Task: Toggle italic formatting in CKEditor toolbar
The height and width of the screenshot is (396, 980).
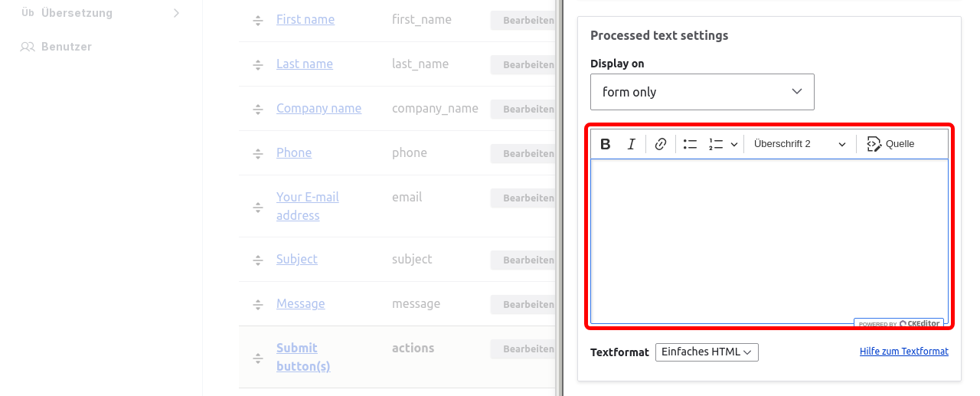Action: (x=631, y=144)
